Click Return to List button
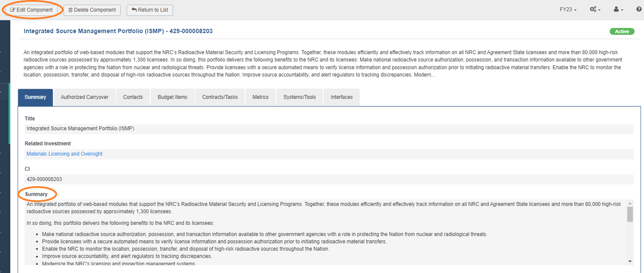644x273 pixels. pyautogui.click(x=150, y=10)
